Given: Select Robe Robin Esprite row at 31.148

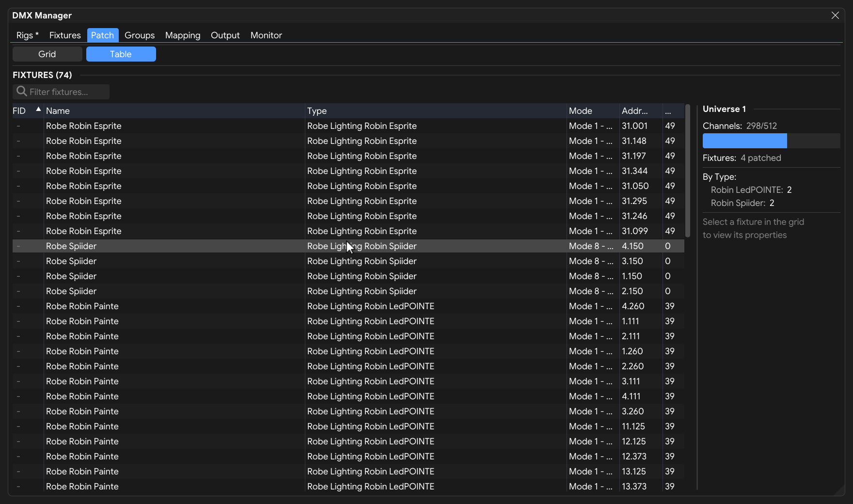Looking at the screenshot, I should pos(348,141).
